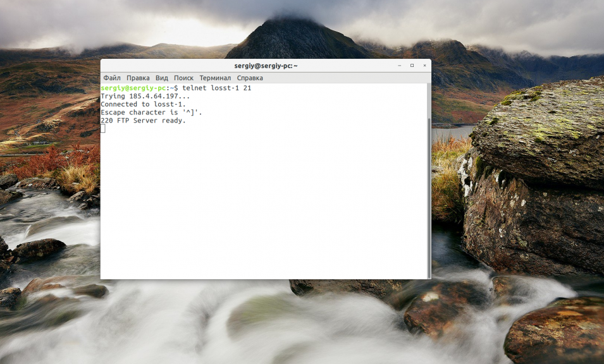Close the terminal window
The image size is (604, 364).
[424, 66]
